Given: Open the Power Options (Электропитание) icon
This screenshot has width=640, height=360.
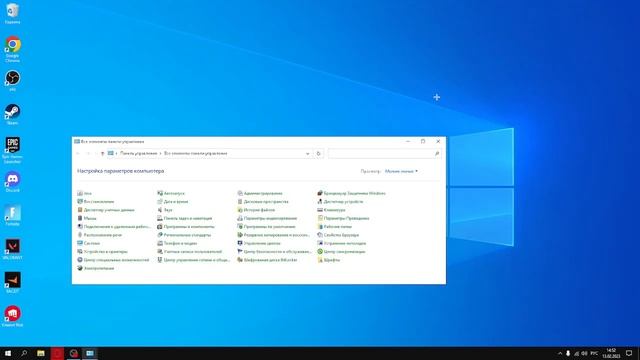Looking at the screenshot, I should point(80,268).
